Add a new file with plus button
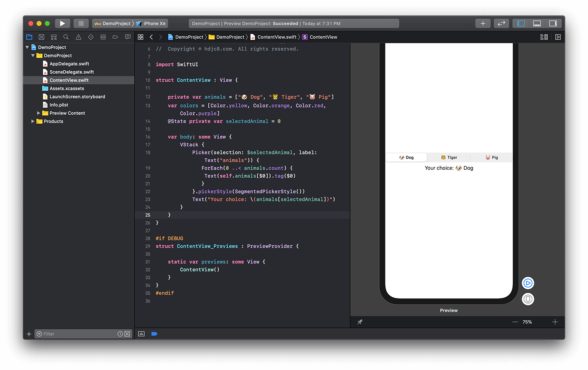This screenshot has height=370, width=588. point(29,334)
